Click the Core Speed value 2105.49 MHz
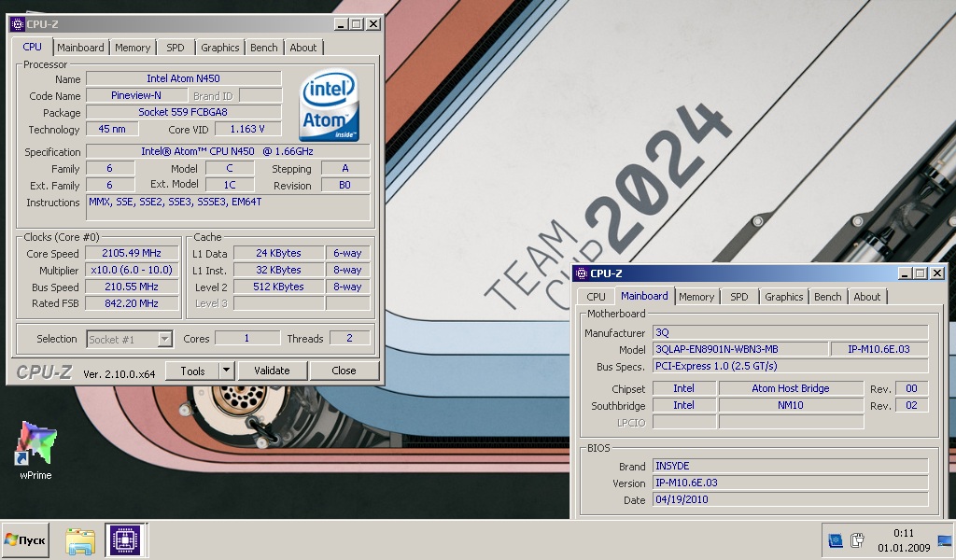 click(132, 253)
